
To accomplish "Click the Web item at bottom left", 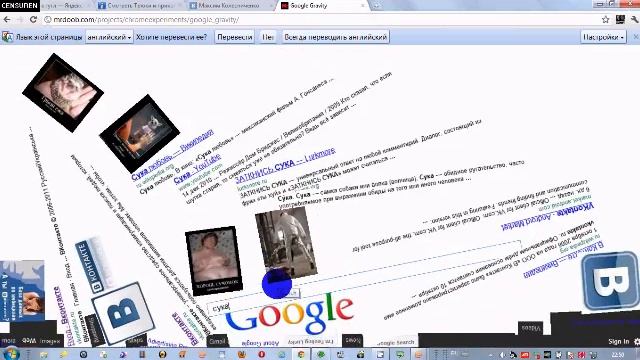I will (29, 340).
